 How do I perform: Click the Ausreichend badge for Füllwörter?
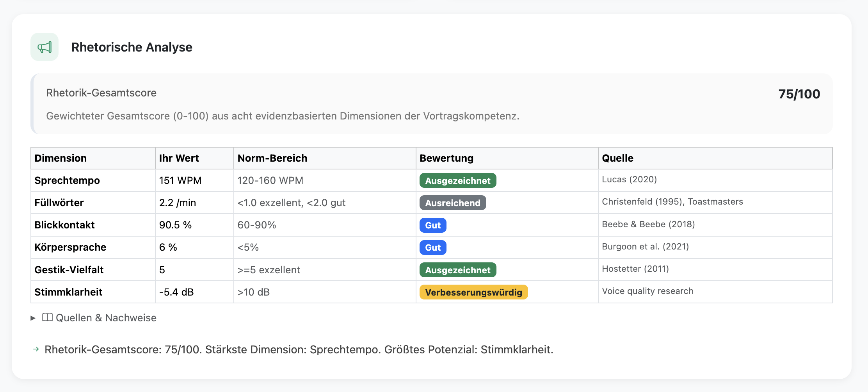(x=453, y=203)
